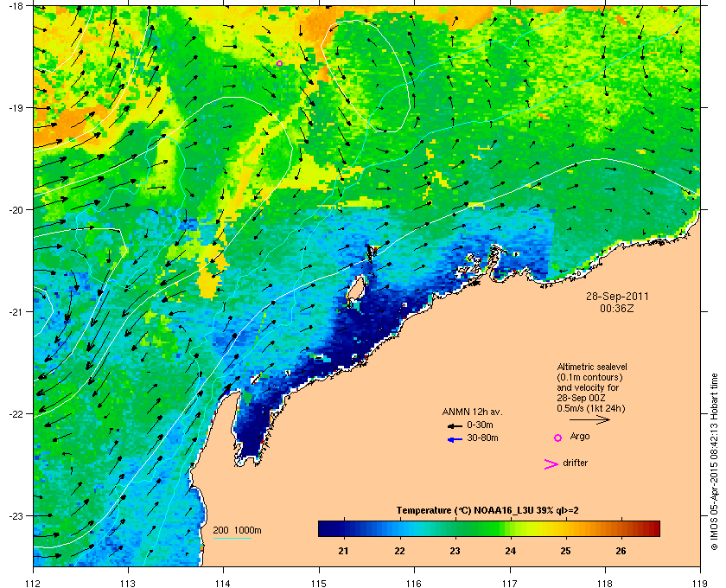Click the black 0-30m legend arrow

click(455, 425)
